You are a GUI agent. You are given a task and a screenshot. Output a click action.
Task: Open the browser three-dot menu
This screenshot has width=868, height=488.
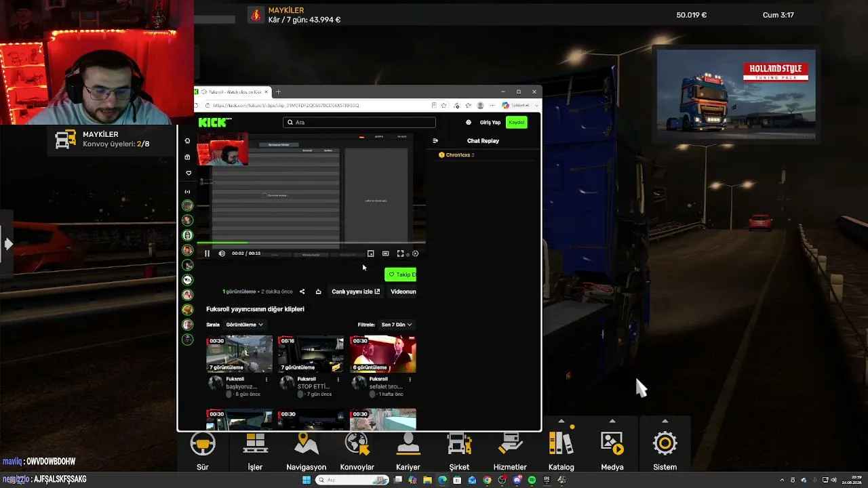tap(492, 106)
